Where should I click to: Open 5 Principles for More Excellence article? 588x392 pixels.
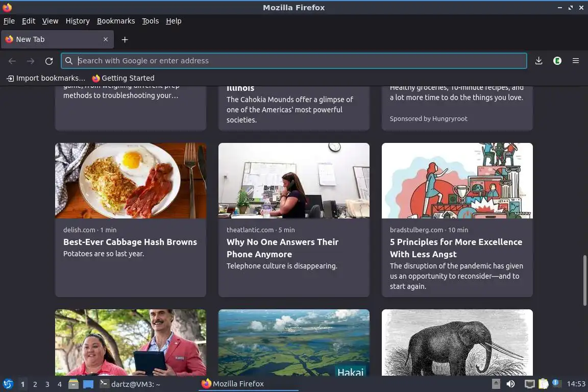[456, 248]
